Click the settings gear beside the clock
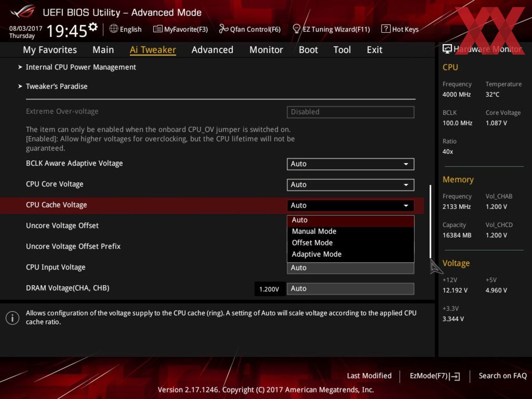This screenshot has height=399, width=532. tap(93, 27)
